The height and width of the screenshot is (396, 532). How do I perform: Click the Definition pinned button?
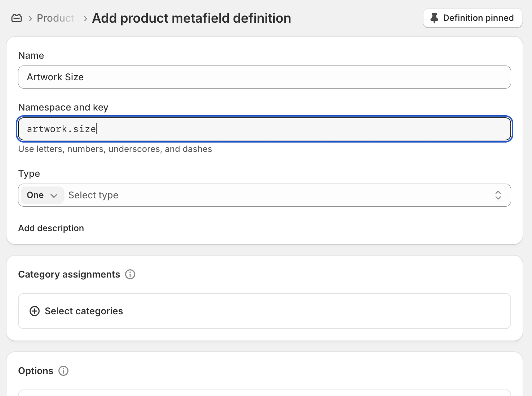473,18
